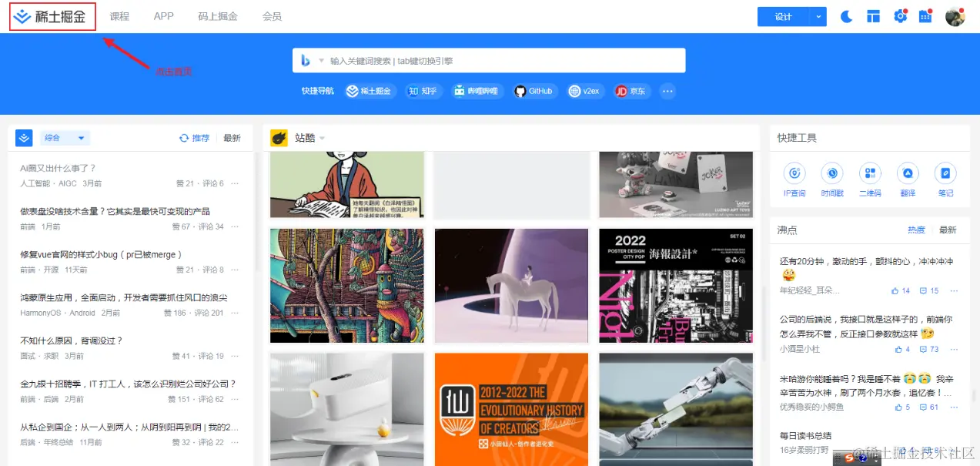The width and height of the screenshot is (980, 466).
Task: Open more options for the 修复vue官网 article
Action: point(235,270)
